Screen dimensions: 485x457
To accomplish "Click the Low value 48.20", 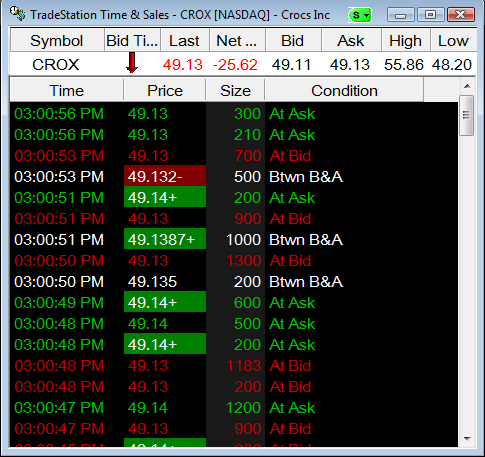I will click(452, 65).
